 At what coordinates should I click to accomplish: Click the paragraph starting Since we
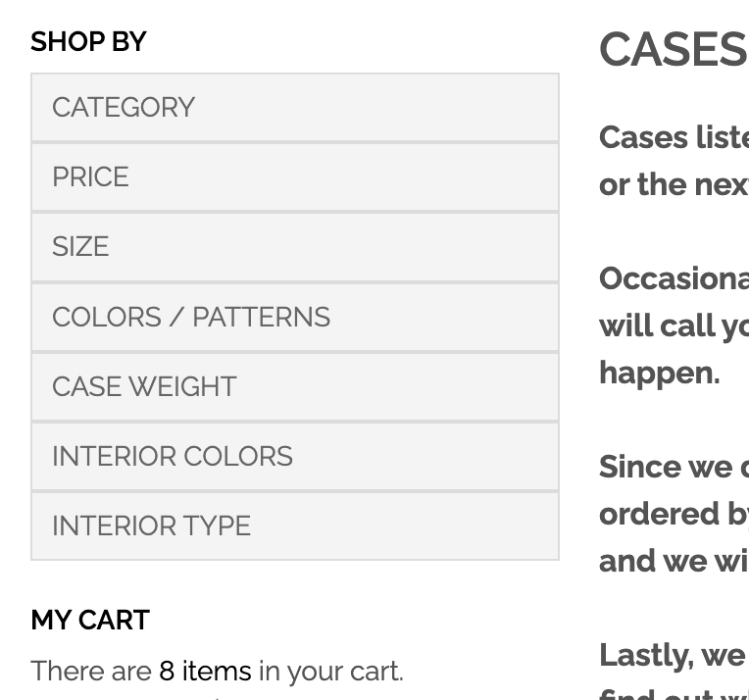coord(674,514)
